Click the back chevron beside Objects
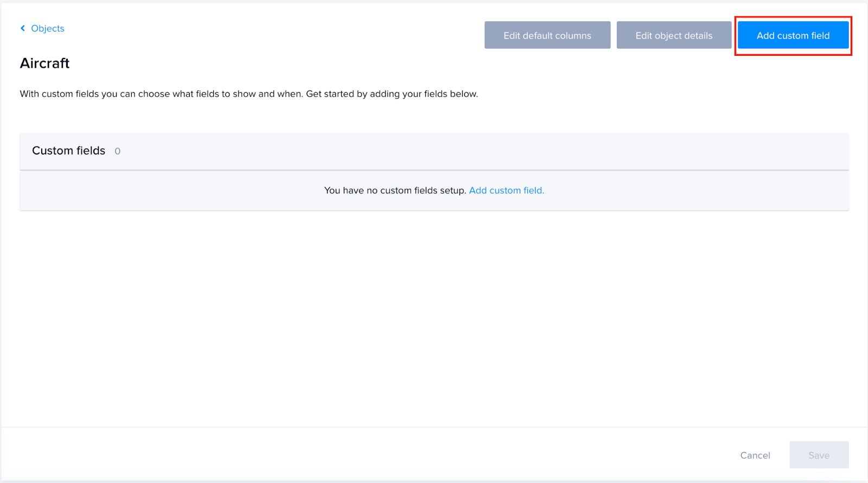The image size is (868, 483). coord(23,28)
